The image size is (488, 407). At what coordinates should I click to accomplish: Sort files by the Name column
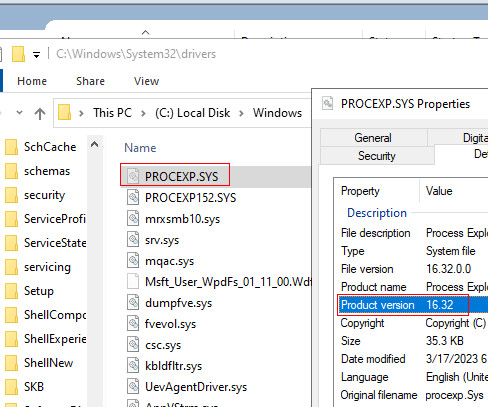140,148
